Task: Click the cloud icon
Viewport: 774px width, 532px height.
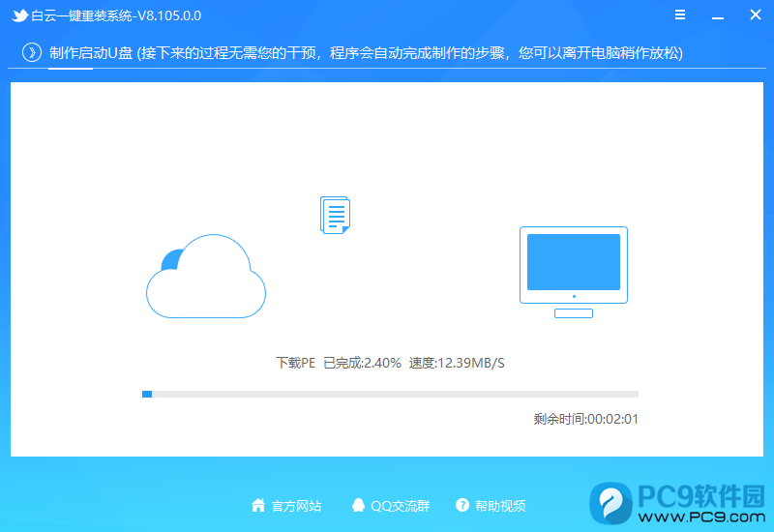Action: tap(206, 277)
